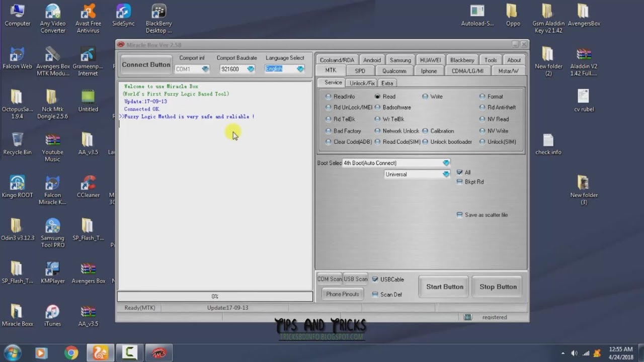
Task: Enable Bkpt Rd checkbox
Action: point(459,182)
